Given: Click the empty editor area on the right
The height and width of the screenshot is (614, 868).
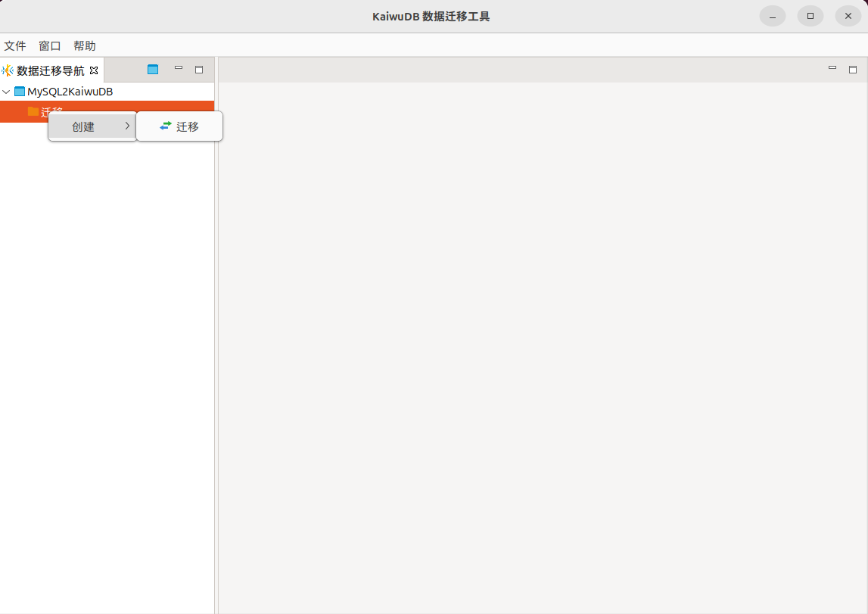Looking at the screenshot, I should pyautogui.click(x=542, y=341).
